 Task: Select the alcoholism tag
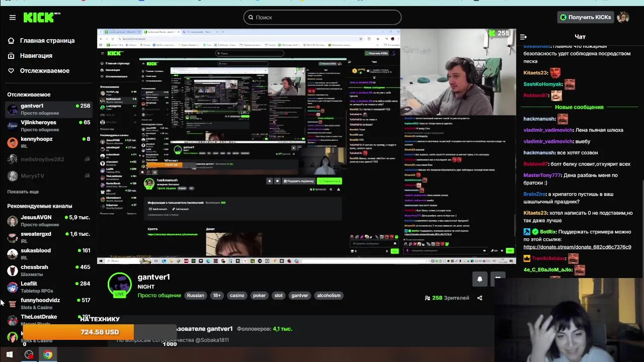click(x=329, y=296)
